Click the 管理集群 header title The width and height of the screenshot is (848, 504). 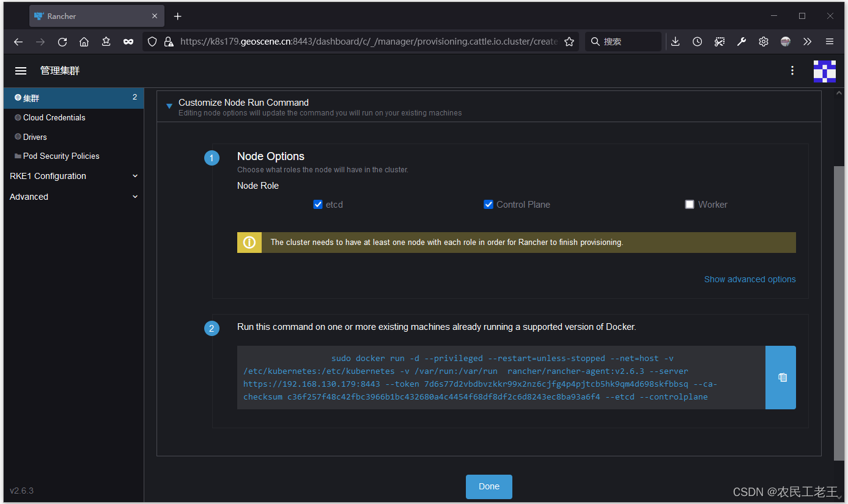[60, 71]
